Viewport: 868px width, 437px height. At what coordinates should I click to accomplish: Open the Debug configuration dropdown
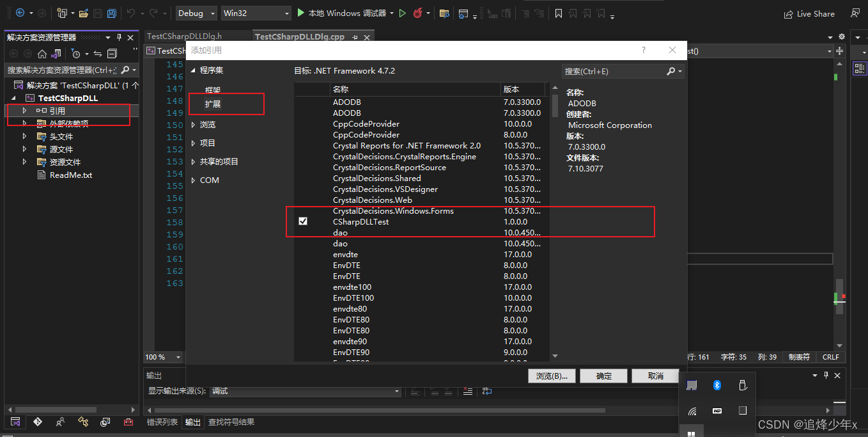point(196,13)
